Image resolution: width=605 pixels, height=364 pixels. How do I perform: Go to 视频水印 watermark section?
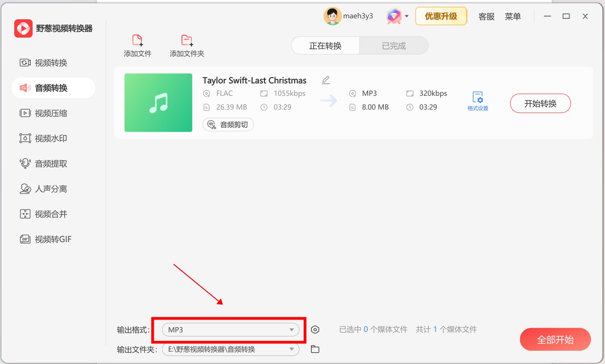pos(44,138)
